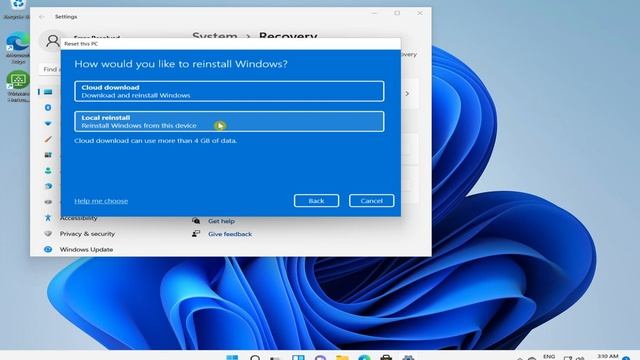Open File Explorer from the taskbar
This screenshot has height=360, width=640.
point(342,358)
